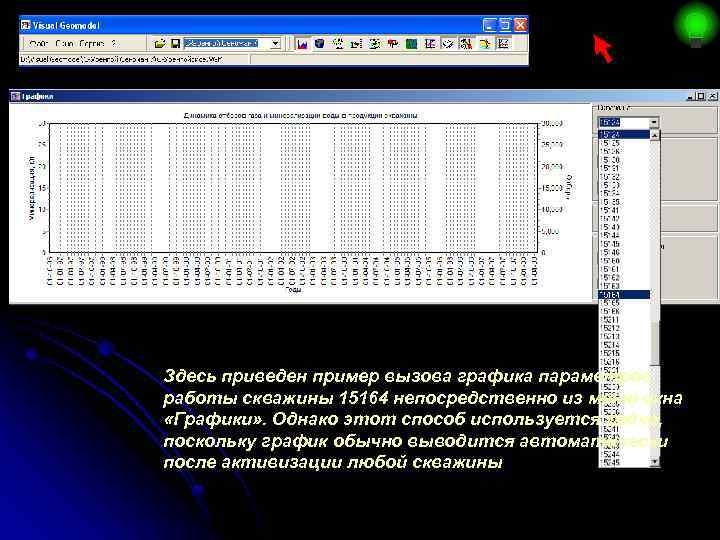Select well 15125 in the list
The height and width of the screenshot is (540, 720).
(x=624, y=143)
